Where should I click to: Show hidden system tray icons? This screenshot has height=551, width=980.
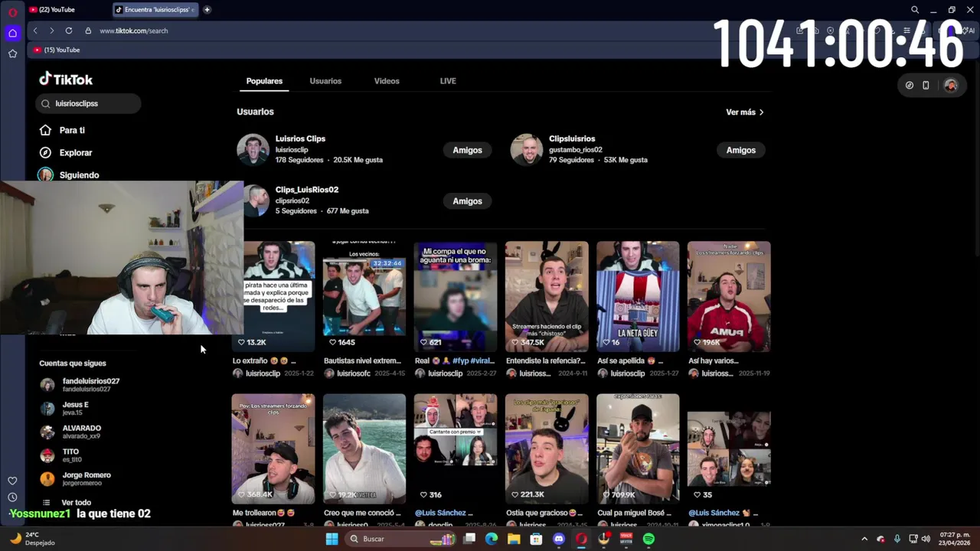coord(864,539)
